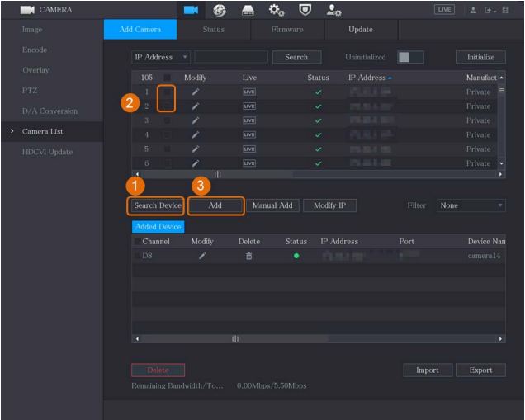
Task: Tick the select-all checkbox in searched list header
Action: tap(167, 78)
